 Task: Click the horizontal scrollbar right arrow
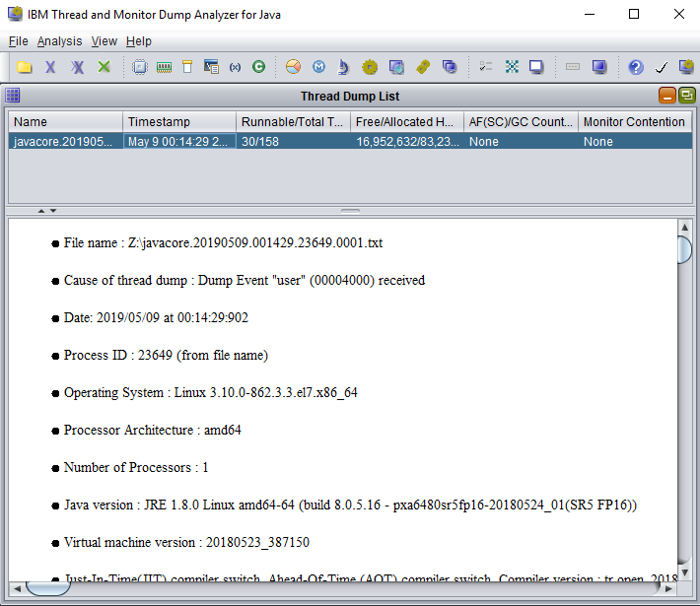coord(668,589)
